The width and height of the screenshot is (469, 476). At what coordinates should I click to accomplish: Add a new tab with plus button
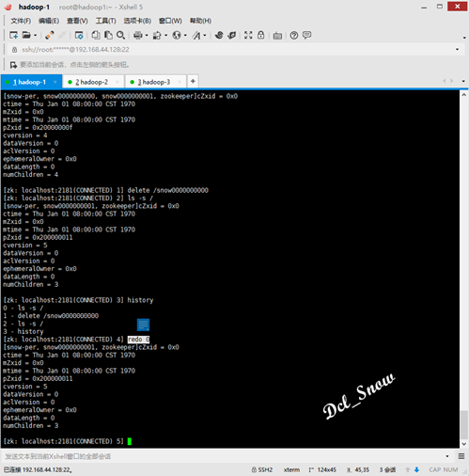click(x=193, y=81)
